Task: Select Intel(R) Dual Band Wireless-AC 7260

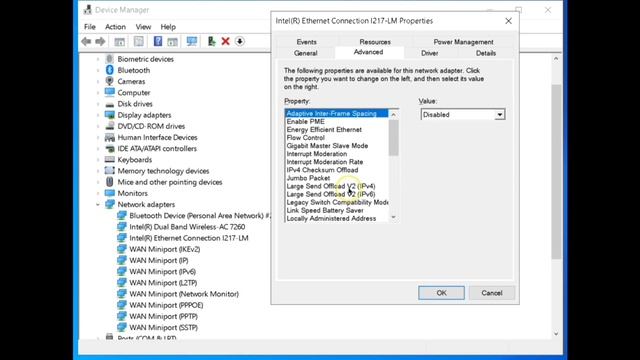Action: click(x=187, y=227)
